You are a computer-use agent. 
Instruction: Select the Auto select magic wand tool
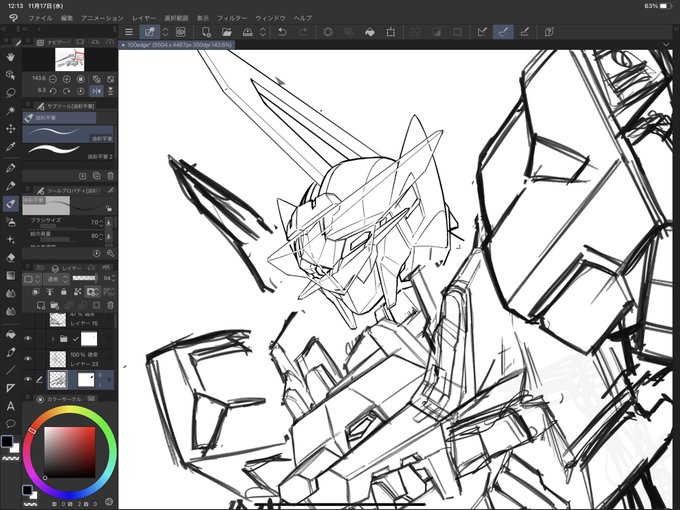click(10, 111)
